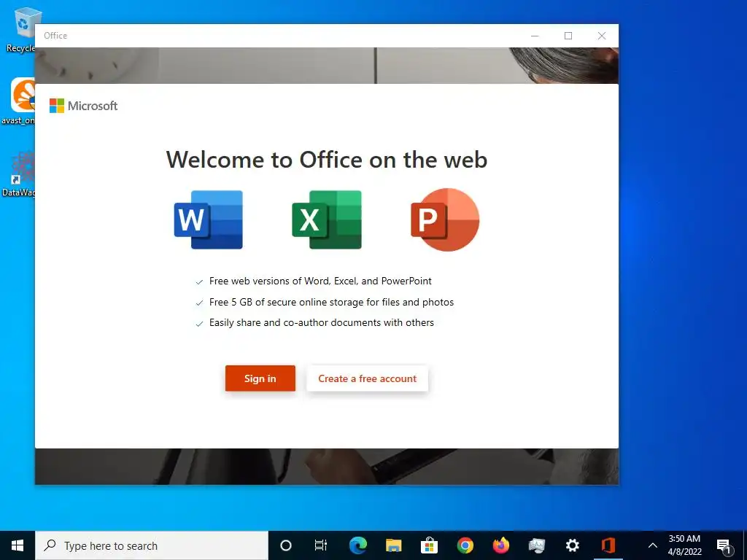Open Settings gear on taskbar
The width and height of the screenshot is (747, 560).
572,545
